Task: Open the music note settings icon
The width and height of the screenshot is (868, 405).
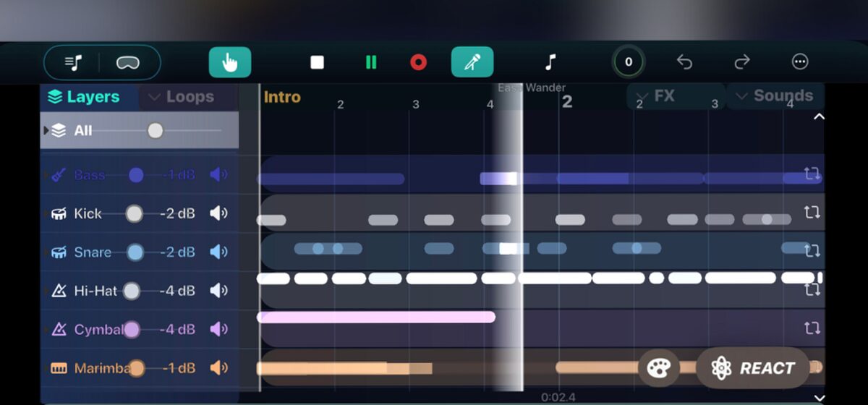Action: click(x=550, y=62)
